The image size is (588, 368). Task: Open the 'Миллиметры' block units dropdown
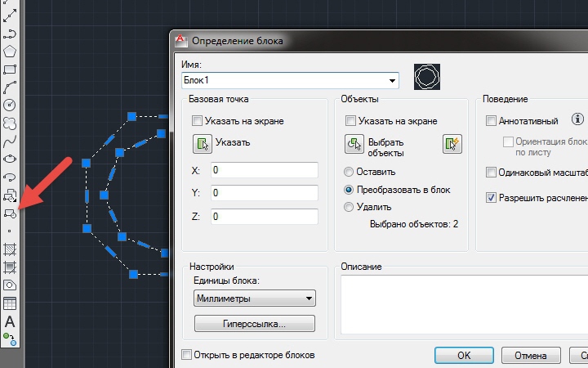coord(255,298)
